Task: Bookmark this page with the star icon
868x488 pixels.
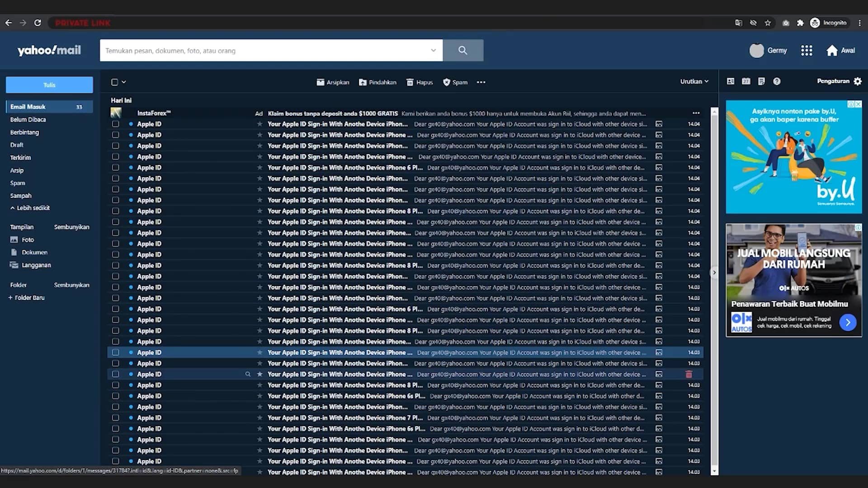Action: tap(768, 23)
